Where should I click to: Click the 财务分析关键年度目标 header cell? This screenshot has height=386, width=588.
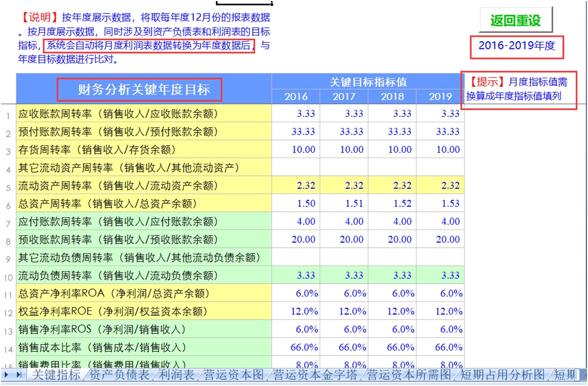pyautogui.click(x=144, y=90)
